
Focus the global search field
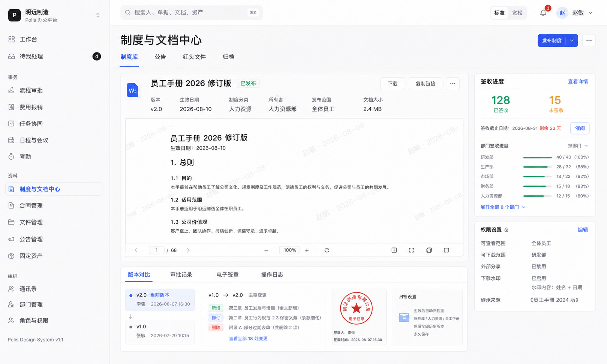pos(192,12)
